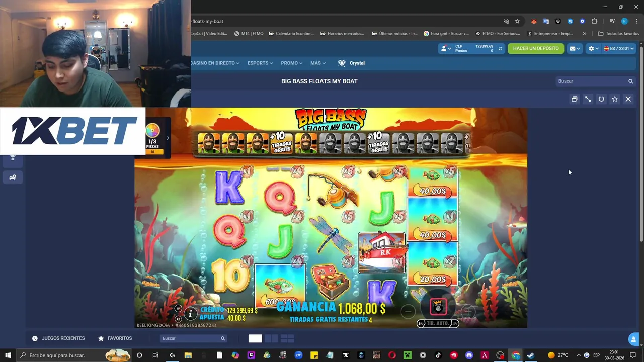The image size is (644, 362).
Task: Open the Windows notification center
Action: pyautogui.click(x=633, y=355)
